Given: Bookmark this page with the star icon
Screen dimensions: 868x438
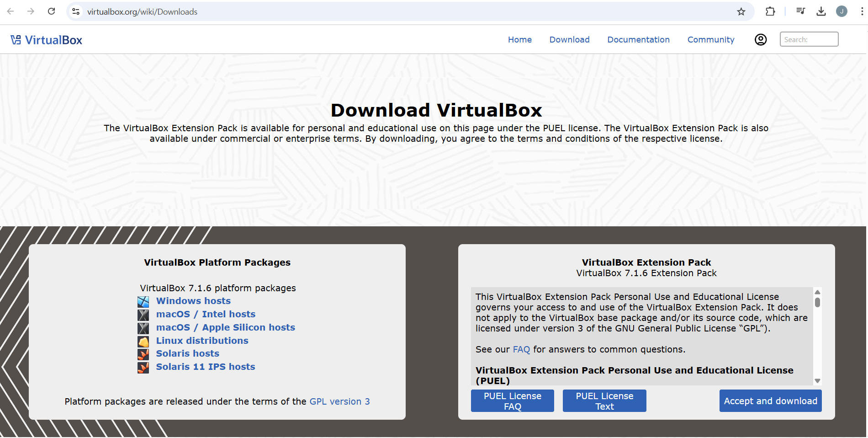Looking at the screenshot, I should click(741, 11).
